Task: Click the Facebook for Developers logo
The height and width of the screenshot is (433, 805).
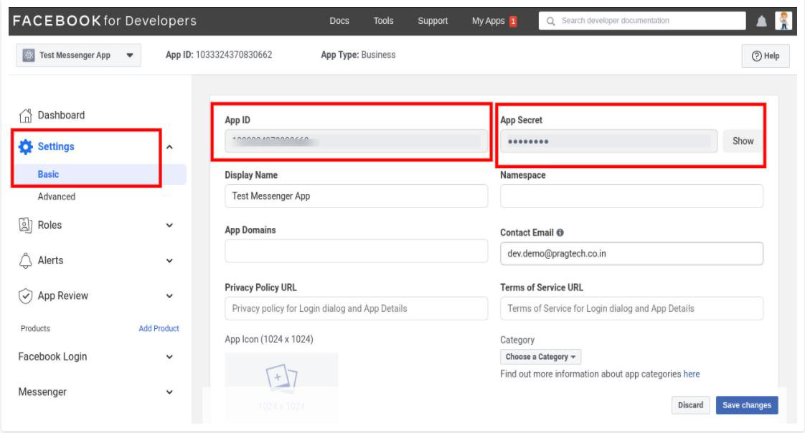Action: (x=105, y=21)
